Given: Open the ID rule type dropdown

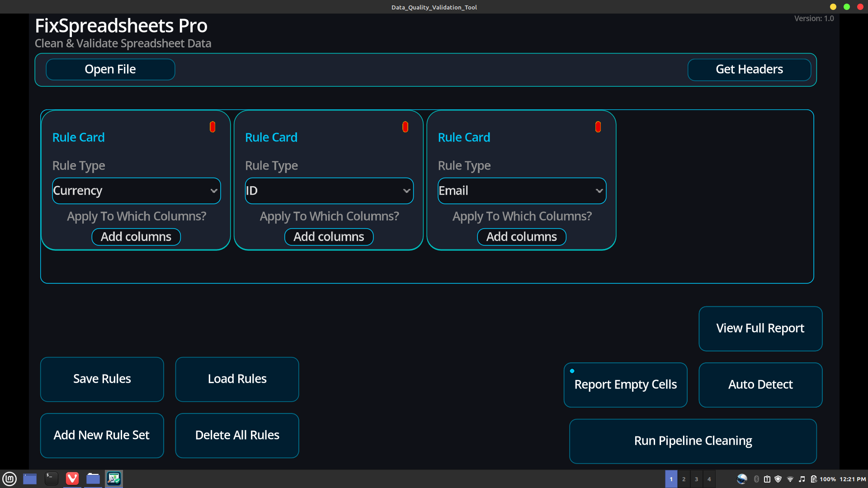Looking at the screenshot, I should pyautogui.click(x=329, y=191).
